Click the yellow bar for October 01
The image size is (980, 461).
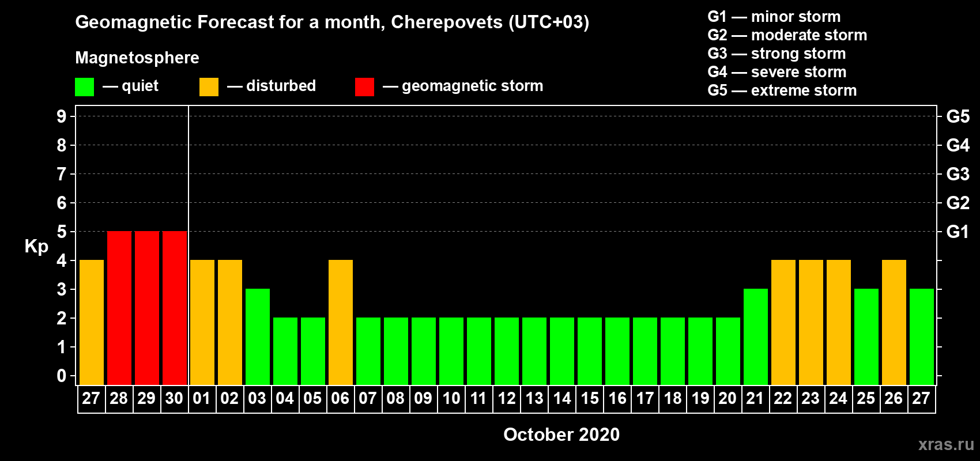tap(202, 322)
